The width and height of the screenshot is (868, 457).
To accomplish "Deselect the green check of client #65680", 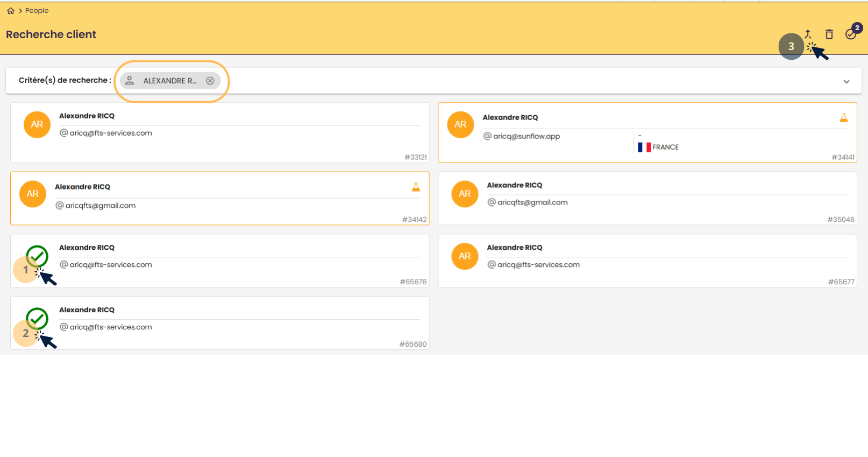I will [x=37, y=319].
